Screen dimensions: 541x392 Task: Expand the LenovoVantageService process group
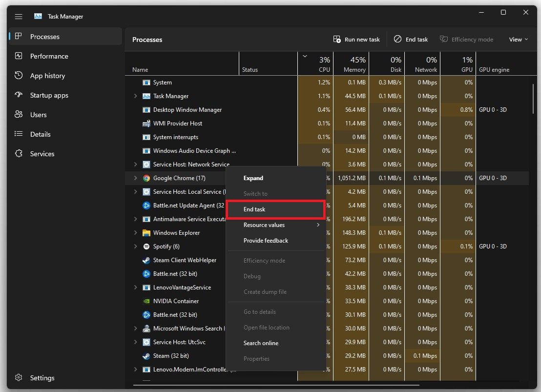click(x=135, y=288)
